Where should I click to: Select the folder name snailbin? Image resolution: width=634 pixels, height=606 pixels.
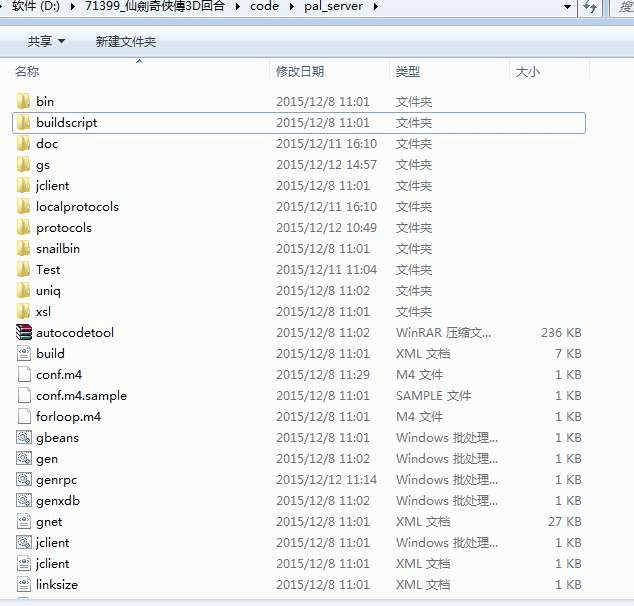coord(58,249)
